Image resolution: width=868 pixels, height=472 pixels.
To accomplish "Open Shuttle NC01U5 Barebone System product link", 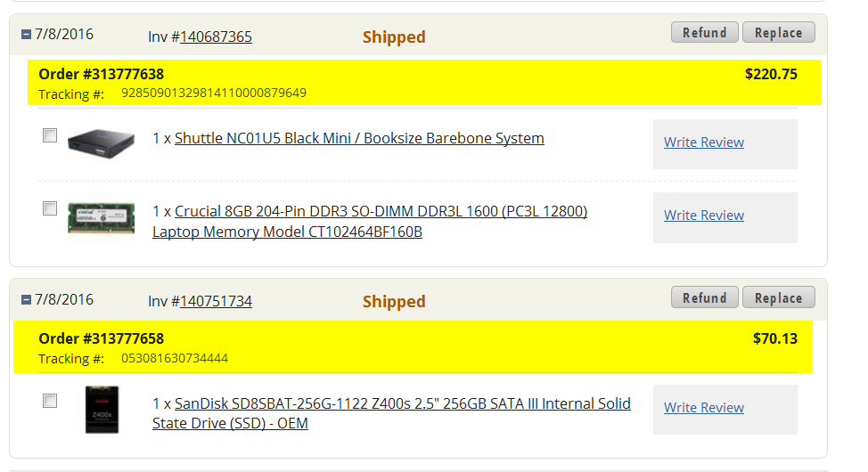I will pyautogui.click(x=359, y=138).
